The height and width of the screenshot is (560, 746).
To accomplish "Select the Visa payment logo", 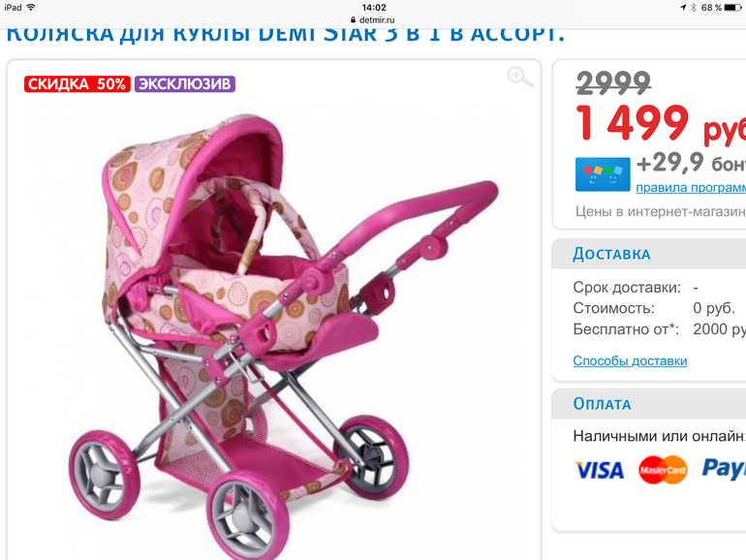I will [600, 470].
